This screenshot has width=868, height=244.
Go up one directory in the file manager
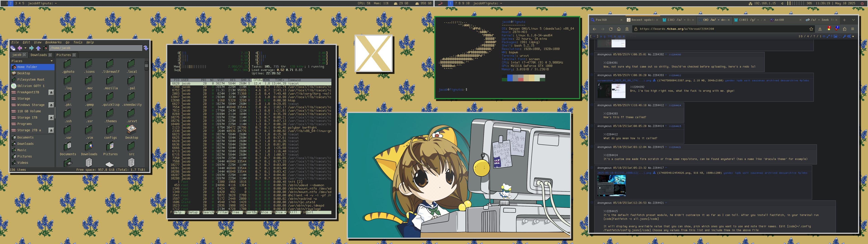(38, 48)
